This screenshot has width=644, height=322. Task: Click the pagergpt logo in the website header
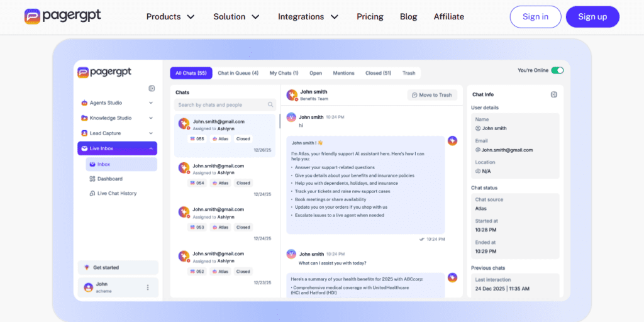62,16
